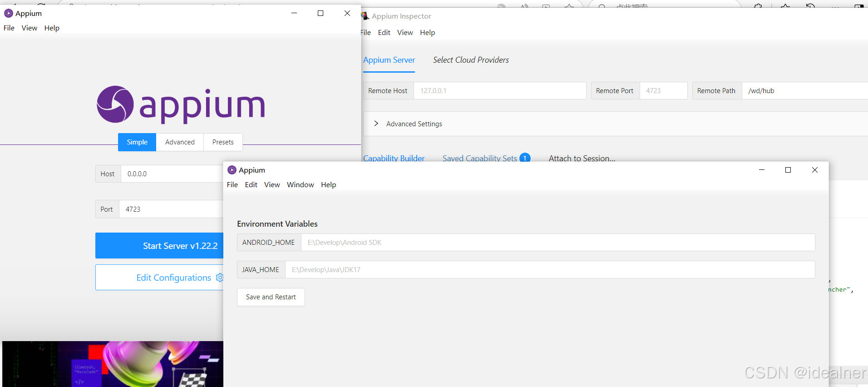Image resolution: width=868 pixels, height=387 pixels.
Task: Open Edit menu in Environment Variables window
Action: coord(251,185)
